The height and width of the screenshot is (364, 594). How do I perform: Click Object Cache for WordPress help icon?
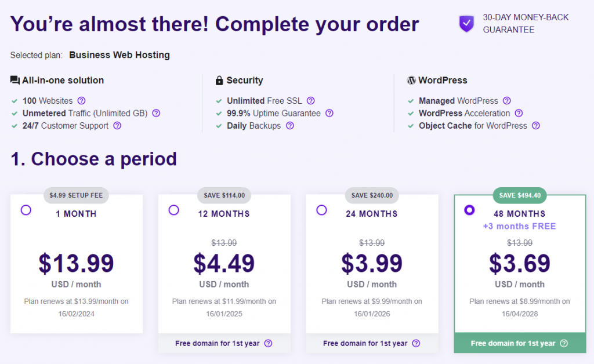pyautogui.click(x=536, y=126)
